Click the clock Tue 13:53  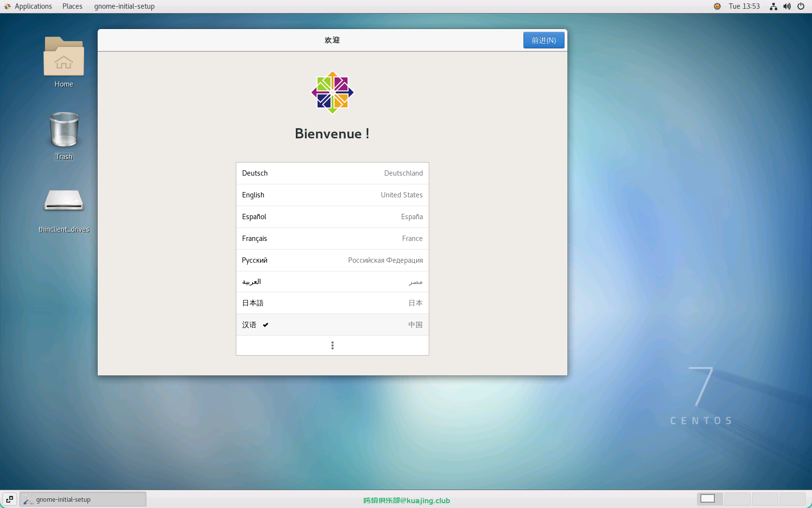coord(744,6)
